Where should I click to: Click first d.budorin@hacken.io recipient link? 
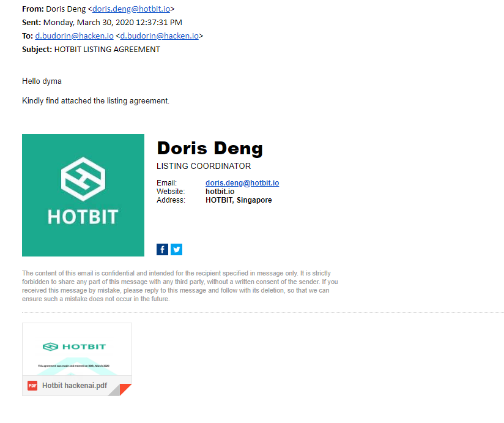tap(74, 36)
